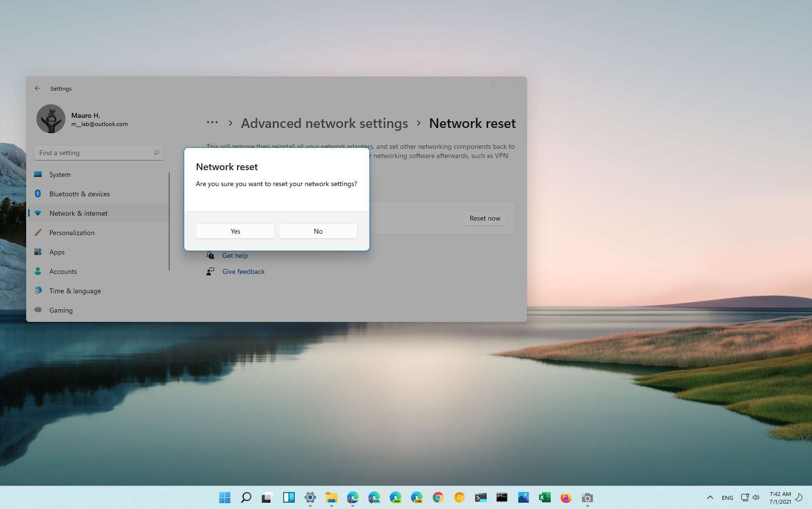Open Bluetooth & devices category
812x509 pixels.
[x=99, y=194]
